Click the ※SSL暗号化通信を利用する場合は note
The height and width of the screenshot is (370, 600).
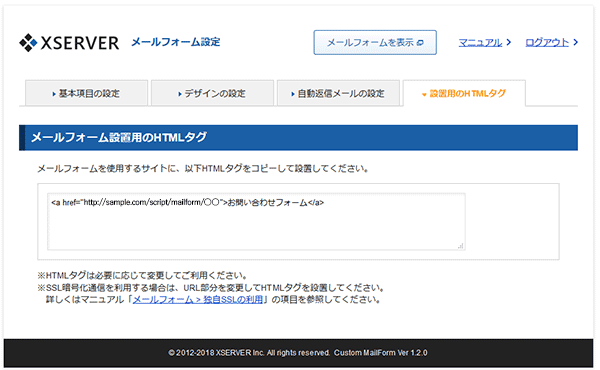[x=211, y=287]
